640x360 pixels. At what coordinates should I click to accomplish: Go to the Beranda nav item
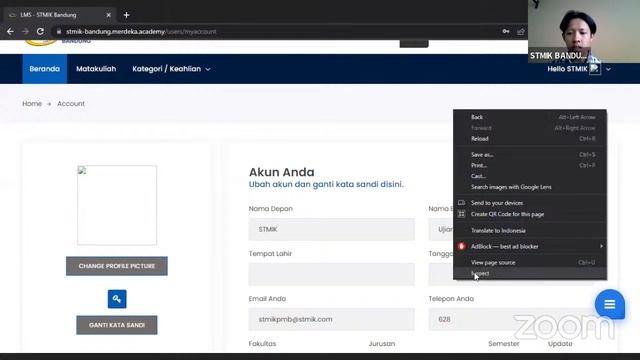44,69
